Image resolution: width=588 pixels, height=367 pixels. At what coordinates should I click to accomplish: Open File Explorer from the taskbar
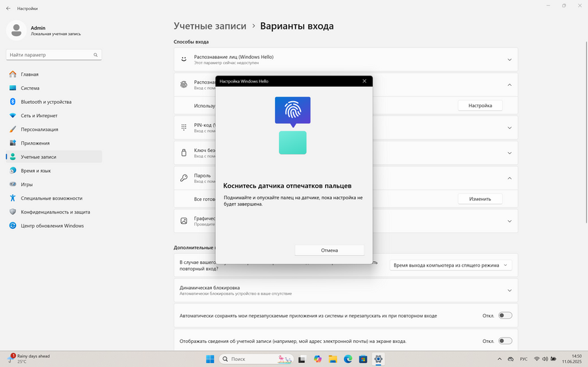click(333, 359)
